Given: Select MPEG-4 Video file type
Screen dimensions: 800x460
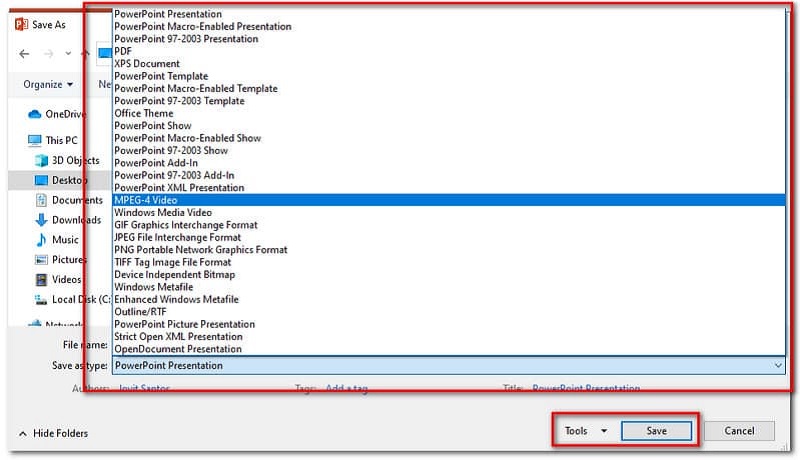Looking at the screenshot, I should (x=448, y=200).
